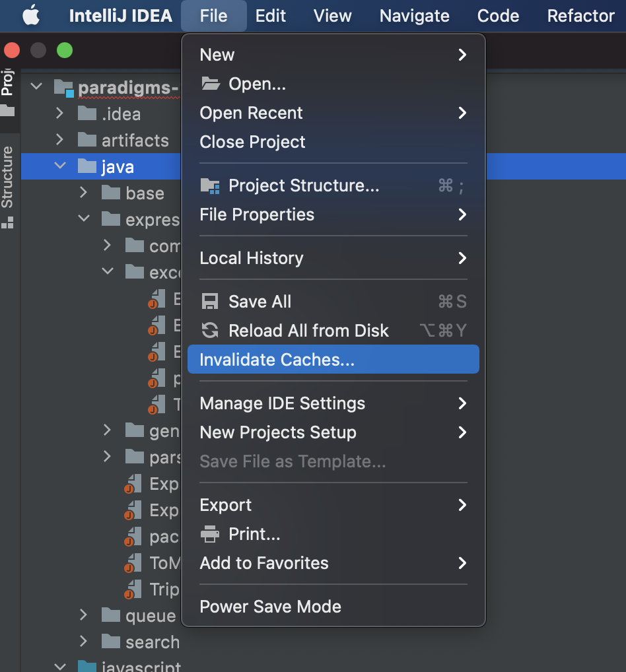Expand the search folder chevron
Image resolution: width=626 pixels, height=672 pixels.
point(84,642)
